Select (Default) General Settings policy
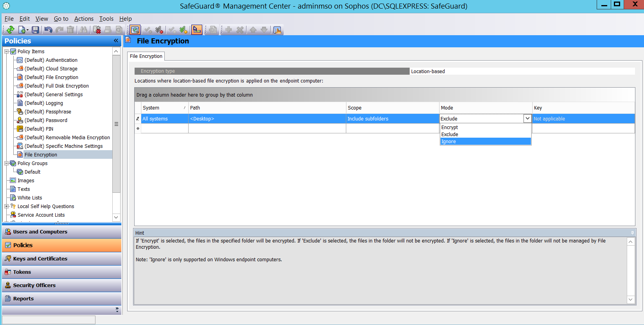This screenshot has height=325, width=644. pyautogui.click(x=54, y=95)
